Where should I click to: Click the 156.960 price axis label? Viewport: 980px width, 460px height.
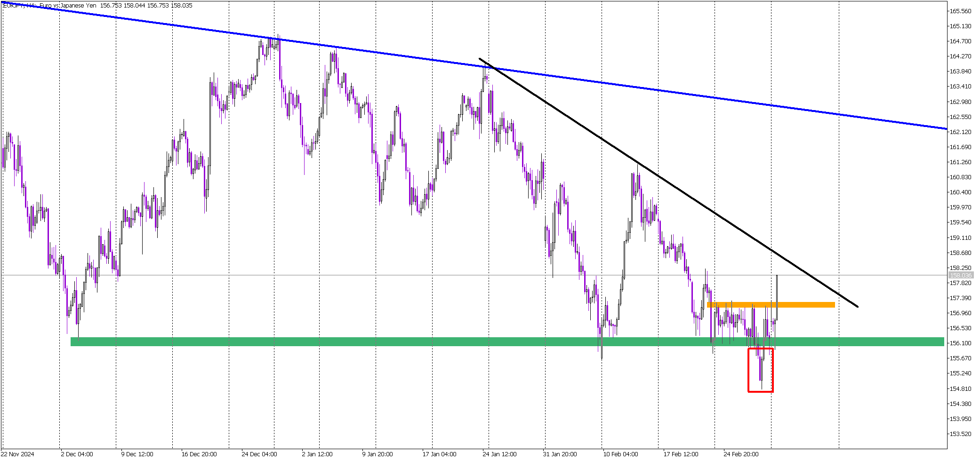960,313
